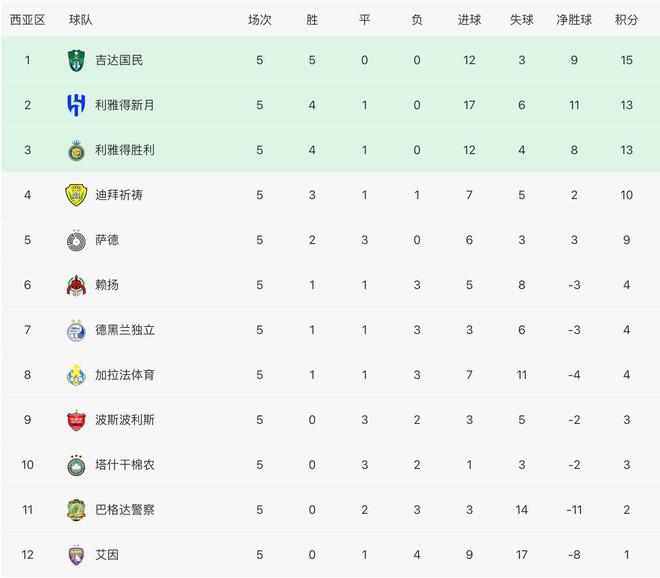Open the 吉达国民 team name link
Image resolution: width=660 pixels, height=578 pixels.
point(119,60)
